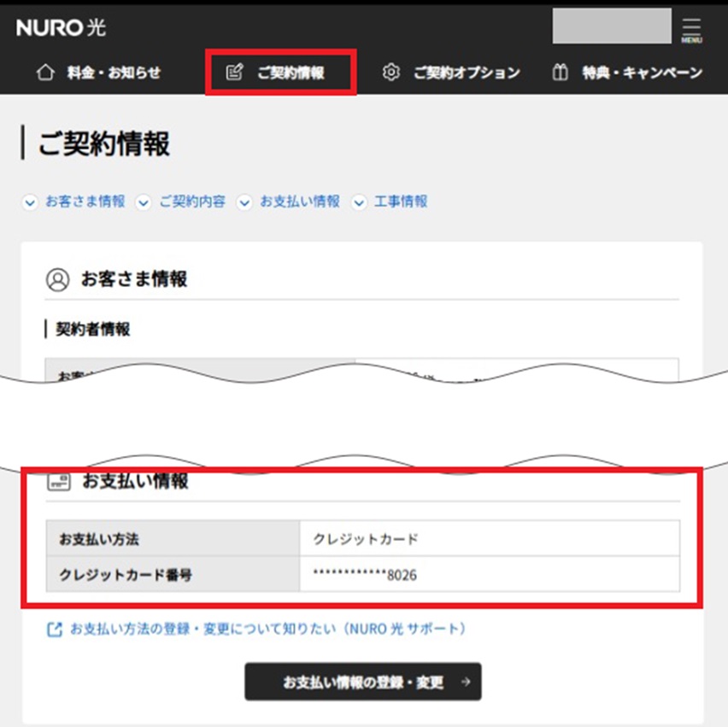Open the gear icon next to ご契約オプション
The height and width of the screenshot is (727, 728).
[x=390, y=73]
